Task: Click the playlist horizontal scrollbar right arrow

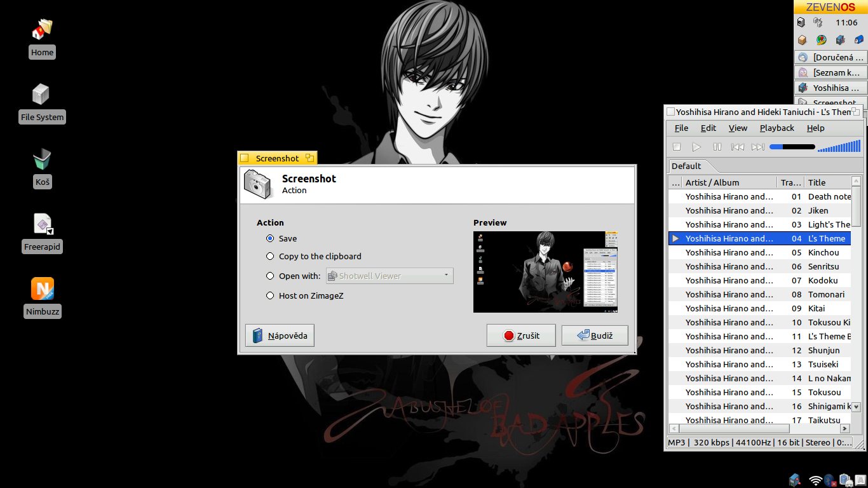Action: coord(846,429)
